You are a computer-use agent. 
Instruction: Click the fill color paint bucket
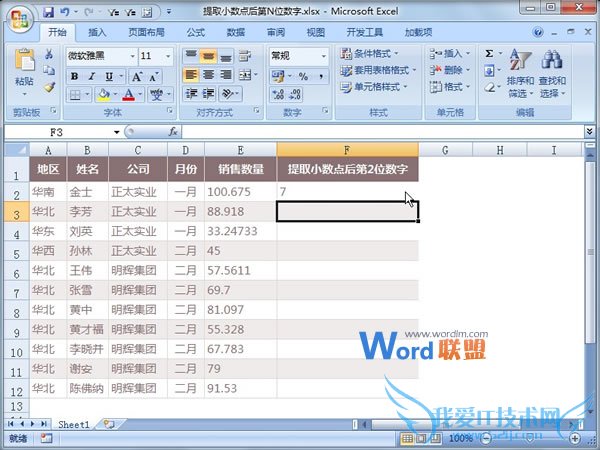point(103,94)
